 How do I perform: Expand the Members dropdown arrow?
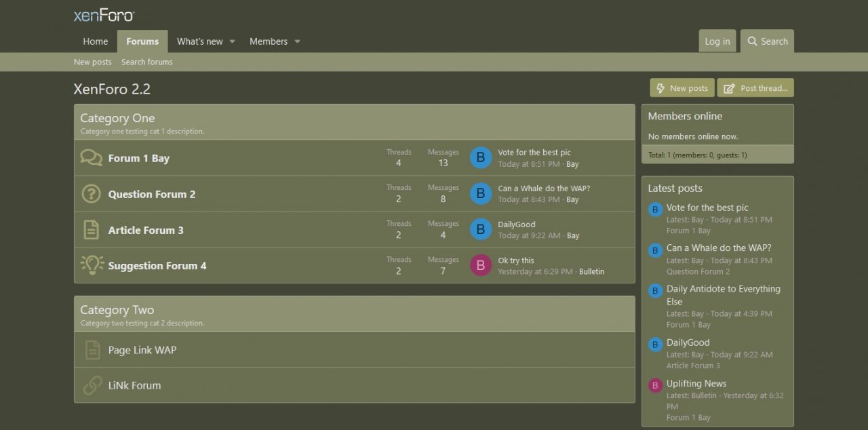point(297,41)
